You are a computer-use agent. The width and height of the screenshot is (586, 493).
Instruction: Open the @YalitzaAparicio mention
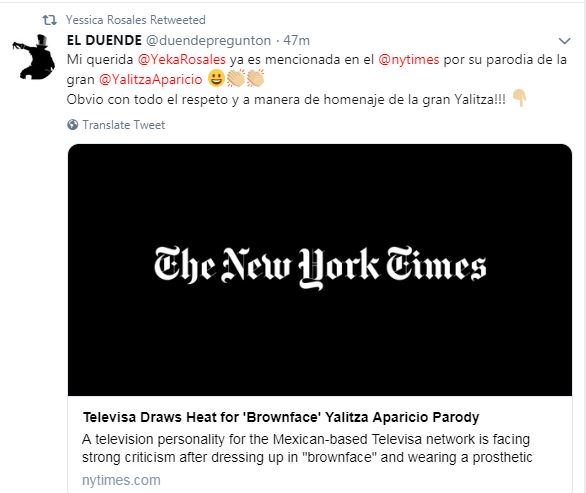coord(151,79)
